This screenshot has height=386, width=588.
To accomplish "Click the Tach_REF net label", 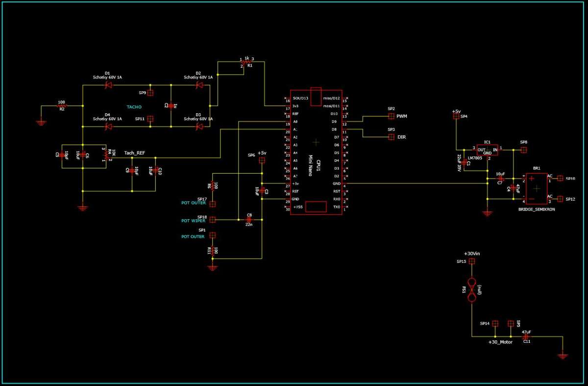I will coord(135,153).
